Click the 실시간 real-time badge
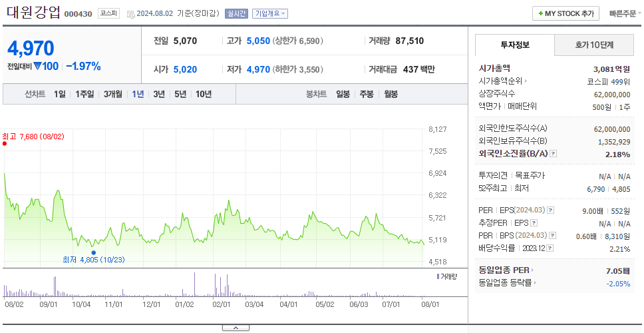644x333 pixels. [x=236, y=13]
